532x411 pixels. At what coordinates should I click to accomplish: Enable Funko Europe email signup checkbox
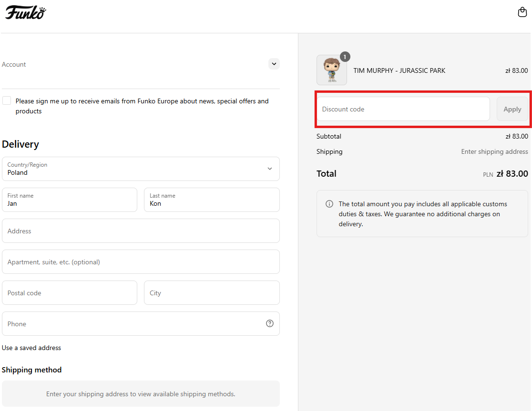(x=7, y=100)
